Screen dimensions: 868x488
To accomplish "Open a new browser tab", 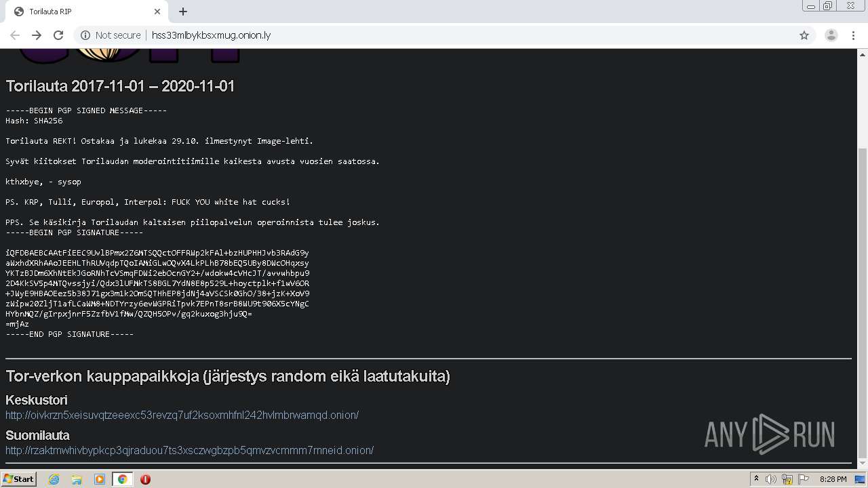I will [183, 12].
